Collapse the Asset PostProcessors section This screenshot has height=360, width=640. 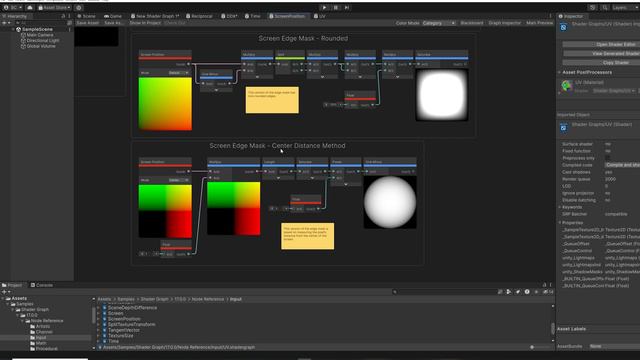[560, 72]
